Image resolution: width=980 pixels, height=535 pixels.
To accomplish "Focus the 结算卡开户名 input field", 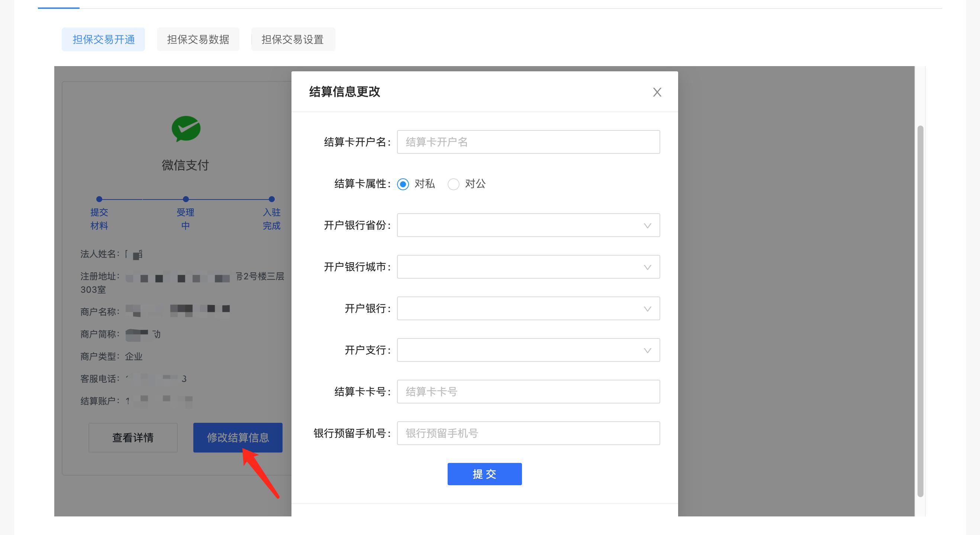I will pos(528,142).
